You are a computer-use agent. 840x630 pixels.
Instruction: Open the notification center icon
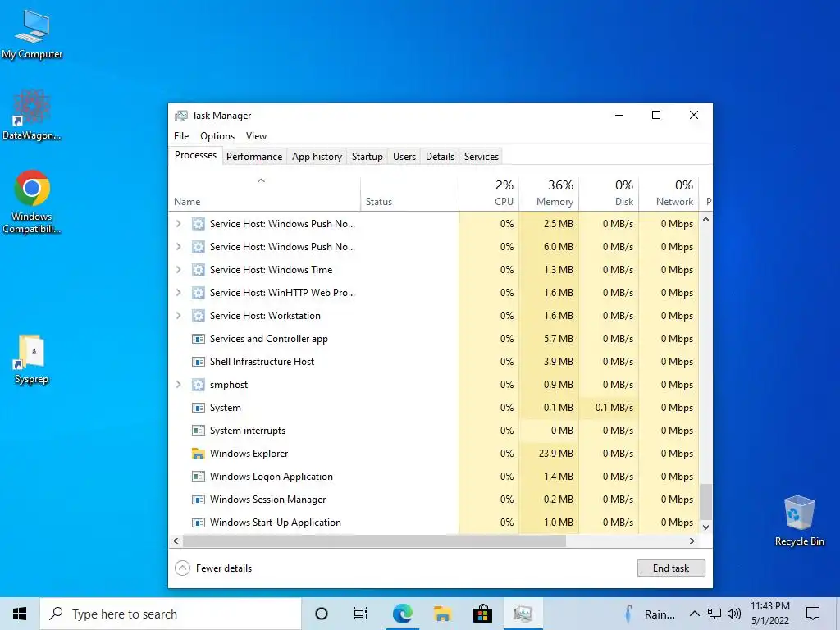[x=813, y=614]
